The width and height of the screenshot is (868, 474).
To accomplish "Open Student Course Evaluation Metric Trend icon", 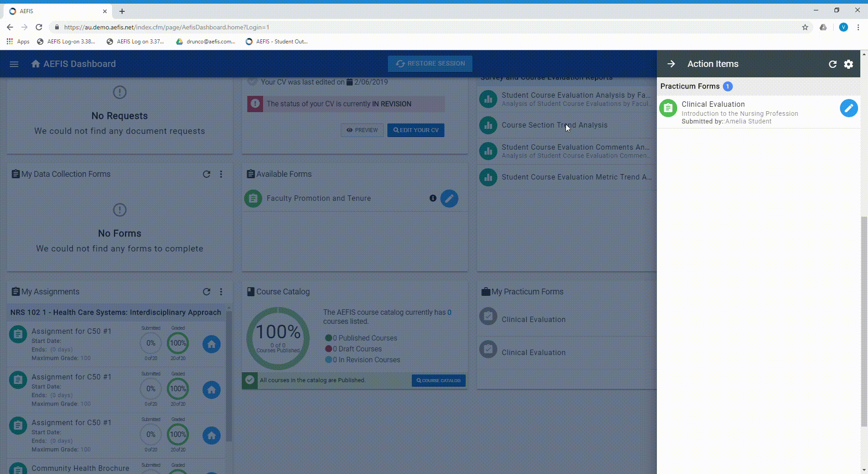I will pyautogui.click(x=488, y=177).
